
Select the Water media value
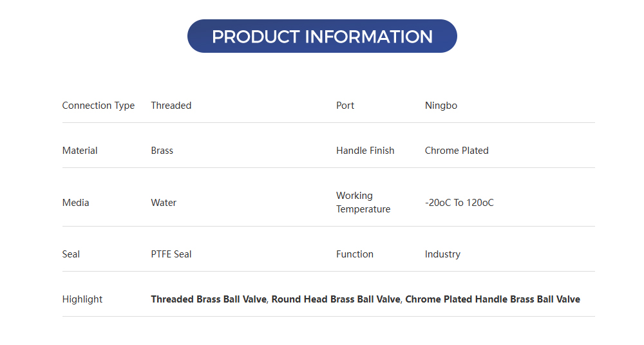(164, 203)
